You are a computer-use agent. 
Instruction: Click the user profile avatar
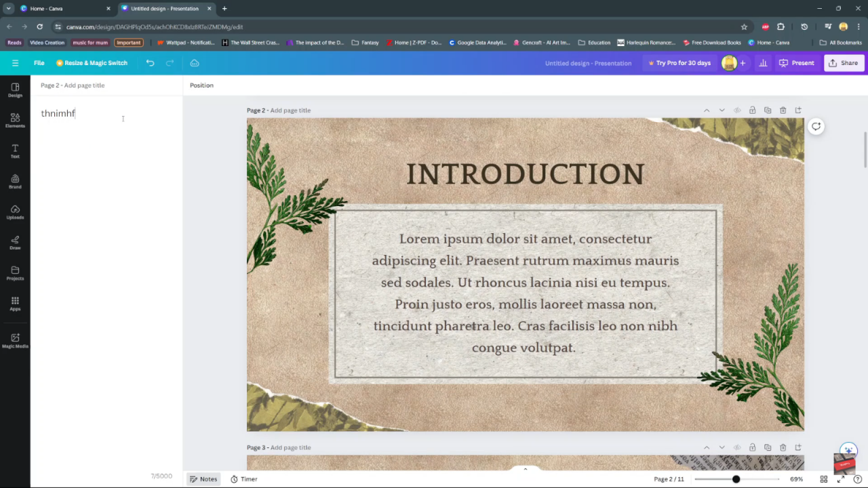tap(729, 63)
